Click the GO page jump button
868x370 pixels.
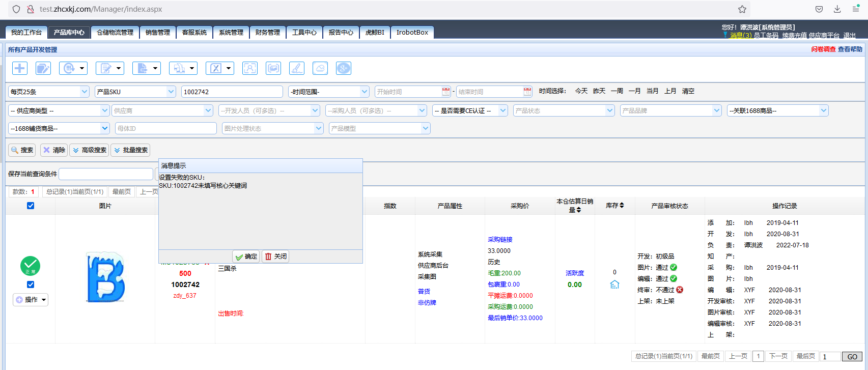click(852, 357)
